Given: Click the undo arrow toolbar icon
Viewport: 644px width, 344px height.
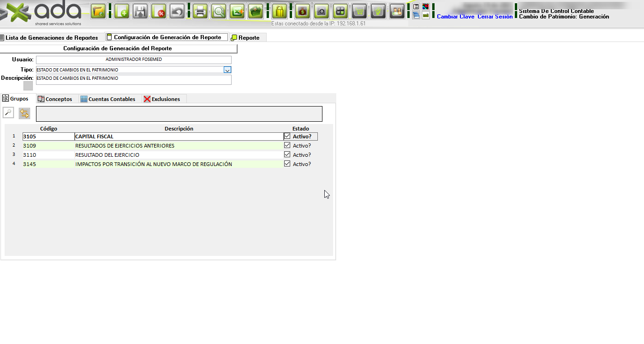Looking at the screenshot, I should [x=177, y=11].
